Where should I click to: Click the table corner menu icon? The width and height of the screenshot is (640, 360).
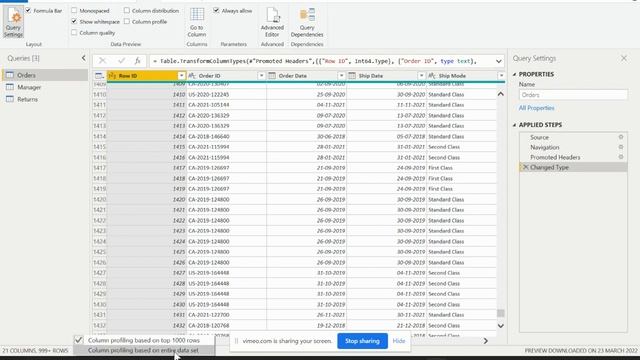pos(99,76)
